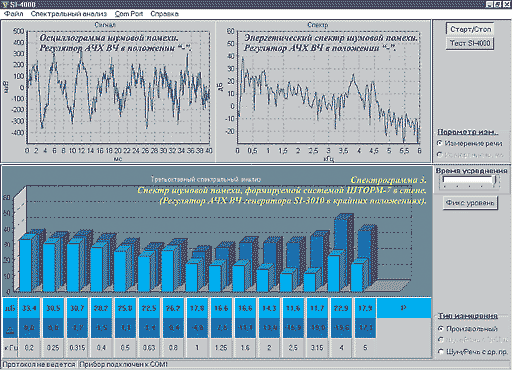
Task: Select the 0.63 kHz frequency cell
Action: [x=149, y=348]
